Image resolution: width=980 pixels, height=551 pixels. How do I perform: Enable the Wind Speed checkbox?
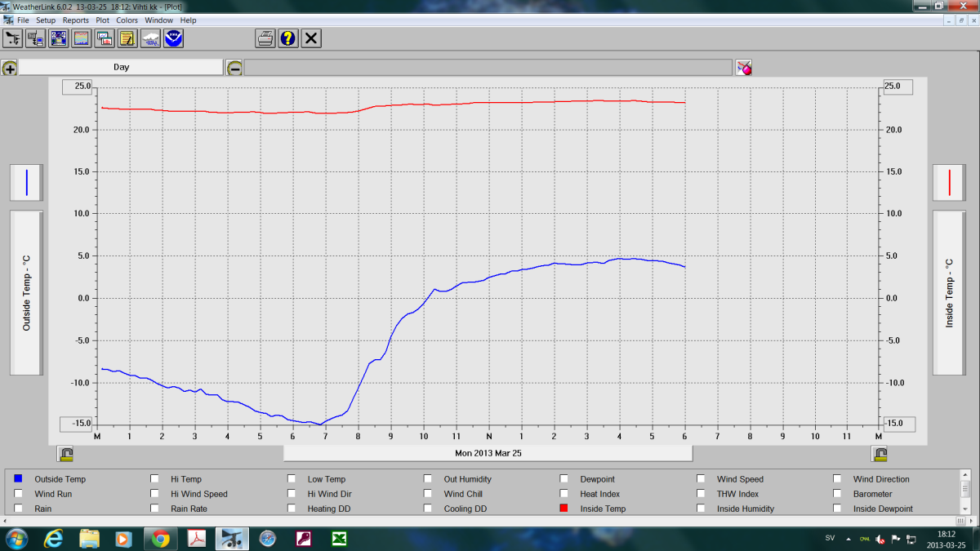701,479
